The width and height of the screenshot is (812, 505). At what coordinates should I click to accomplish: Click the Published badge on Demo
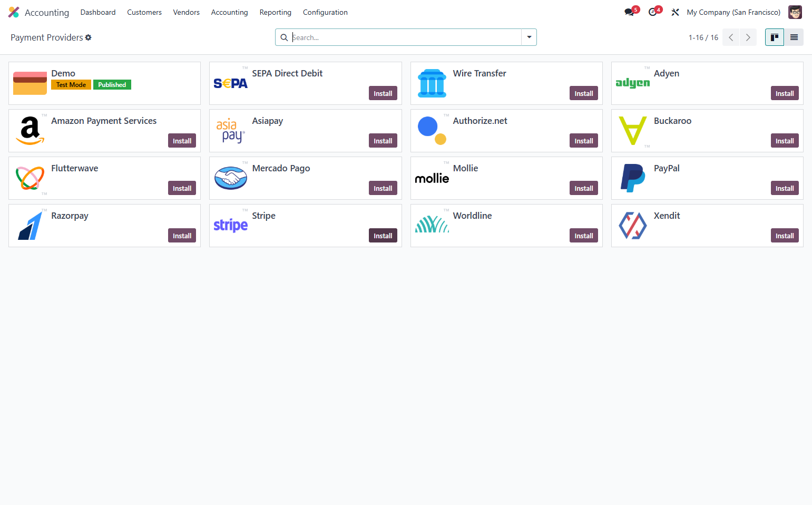click(112, 85)
